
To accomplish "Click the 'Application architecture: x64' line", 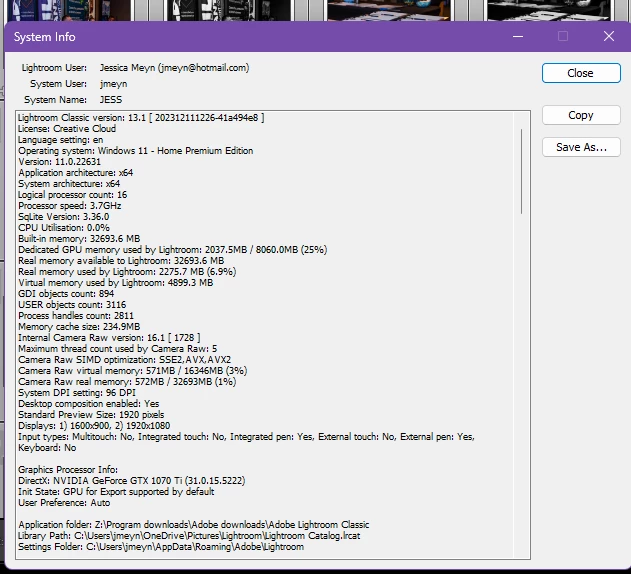I will (75, 172).
